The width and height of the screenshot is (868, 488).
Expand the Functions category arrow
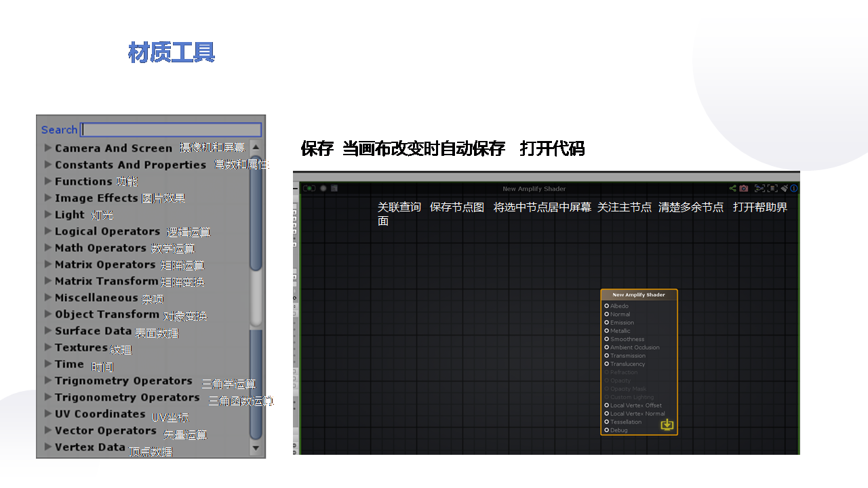tap(48, 181)
